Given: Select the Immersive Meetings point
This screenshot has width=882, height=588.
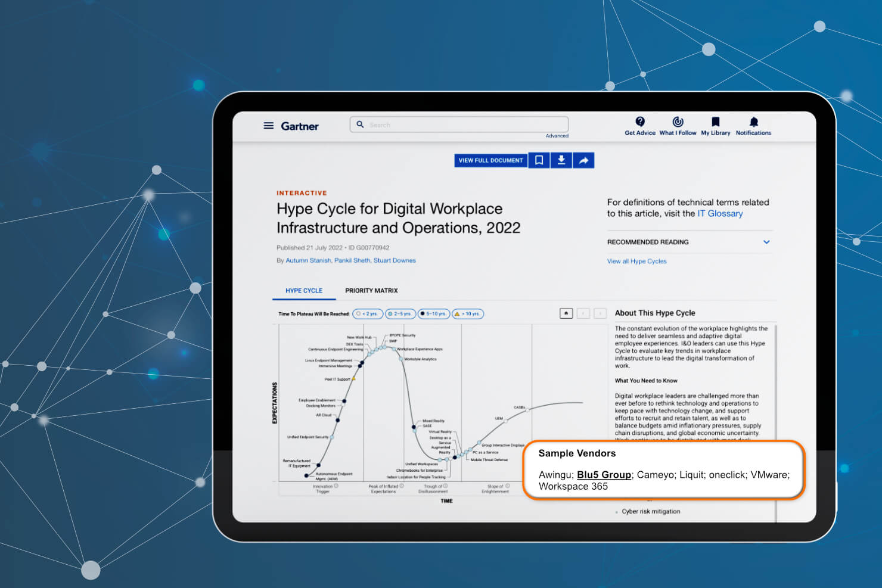Looking at the screenshot, I should pos(360,366).
